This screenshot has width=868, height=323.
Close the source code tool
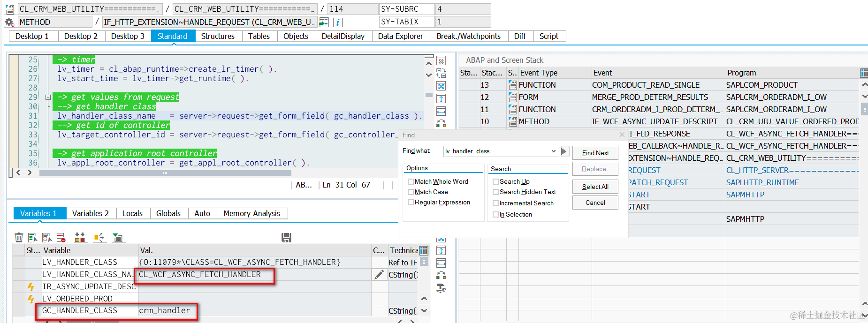(x=441, y=61)
